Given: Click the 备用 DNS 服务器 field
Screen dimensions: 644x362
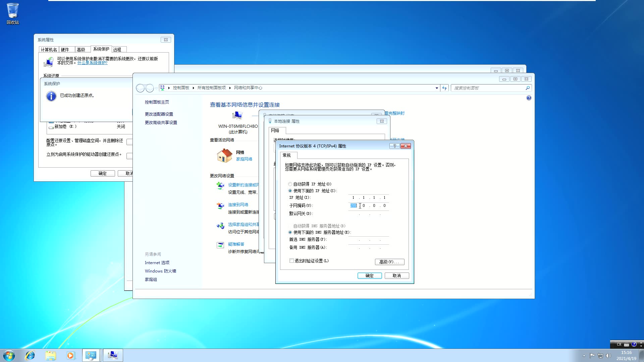Looking at the screenshot, I should click(369, 248).
